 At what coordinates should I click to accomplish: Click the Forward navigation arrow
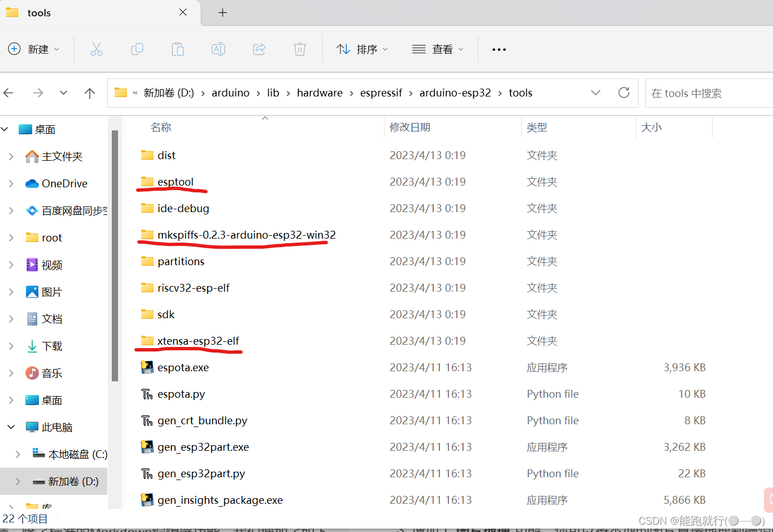tap(38, 93)
